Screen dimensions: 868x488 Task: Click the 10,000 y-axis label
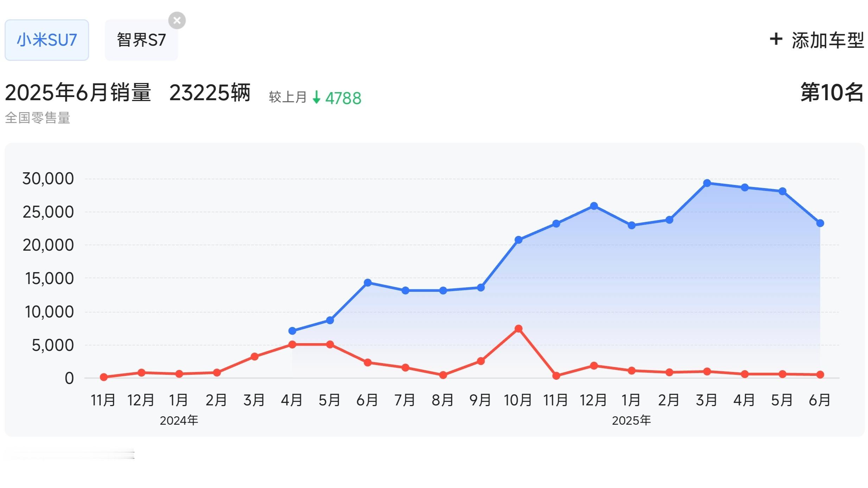pyautogui.click(x=49, y=312)
